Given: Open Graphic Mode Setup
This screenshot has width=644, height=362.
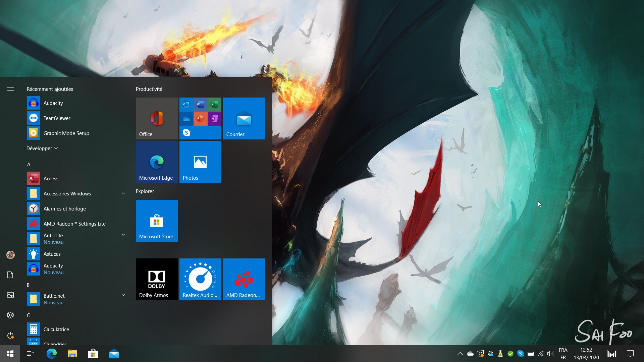Looking at the screenshot, I should tap(76, 133).
